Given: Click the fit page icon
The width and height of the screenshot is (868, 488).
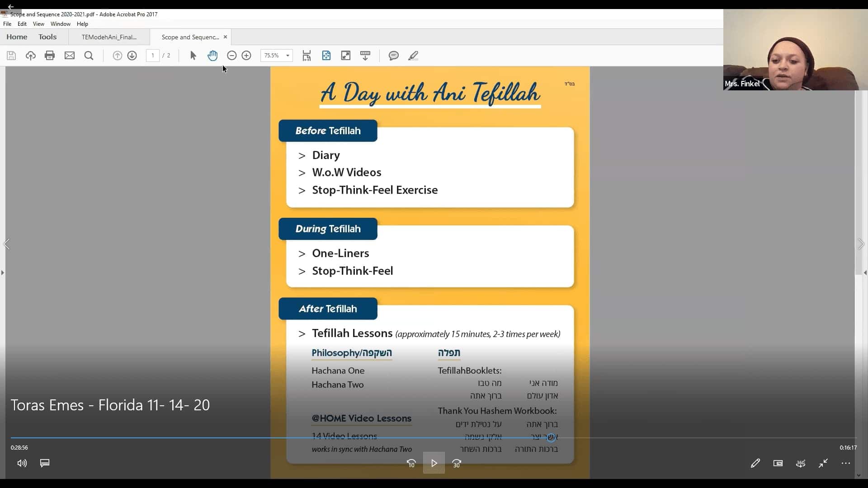Looking at the screenshot, I should tap(326, 56).
